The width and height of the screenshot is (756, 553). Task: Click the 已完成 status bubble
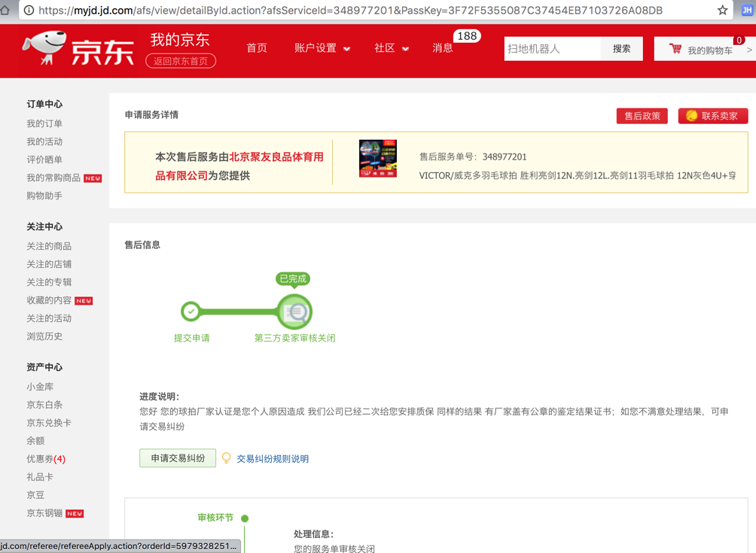[293, 279]
